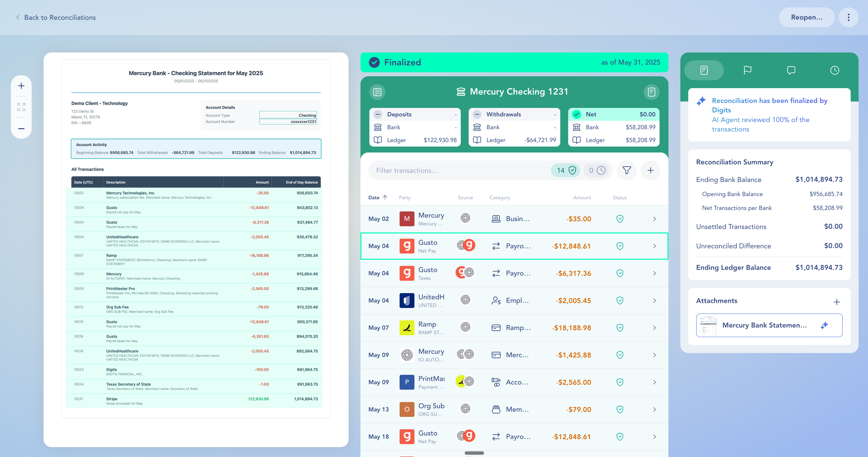Viewport: 868px width, 457px height.
Task: Click the fit-to-screen expand icon
Action: [21, 107]
